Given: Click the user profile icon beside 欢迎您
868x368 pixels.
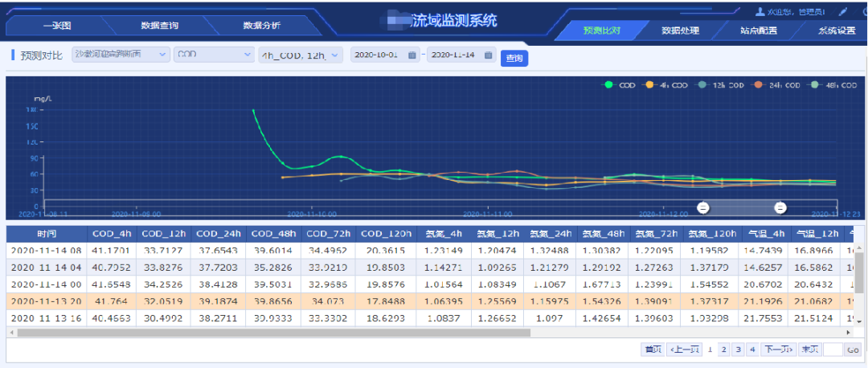Looking at the screenshot, I should pos(759,12).
